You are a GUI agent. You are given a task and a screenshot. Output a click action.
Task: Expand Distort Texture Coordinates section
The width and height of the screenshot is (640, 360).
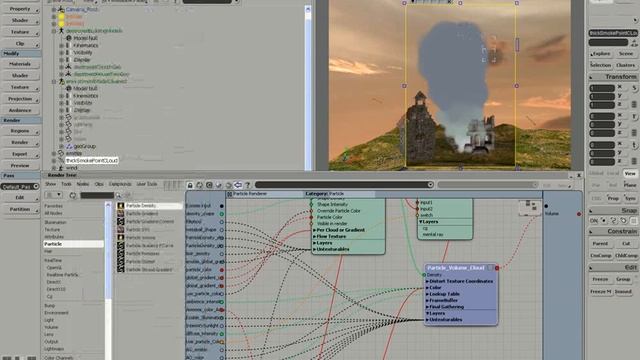click(x=427, y=281)
